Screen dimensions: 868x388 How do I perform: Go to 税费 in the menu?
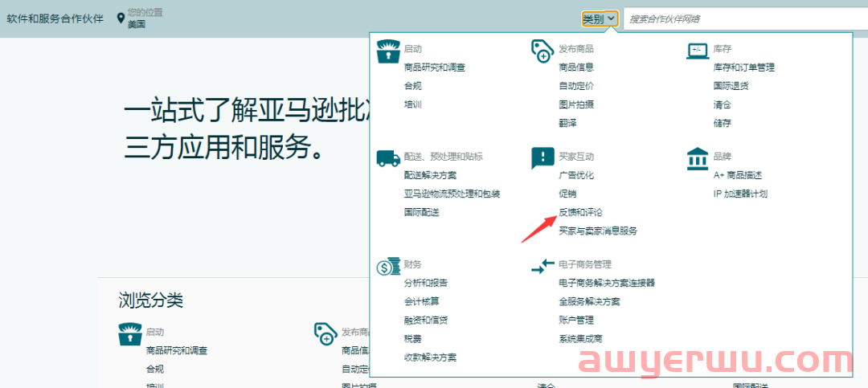pyautogui.click(x=413, y=338)
